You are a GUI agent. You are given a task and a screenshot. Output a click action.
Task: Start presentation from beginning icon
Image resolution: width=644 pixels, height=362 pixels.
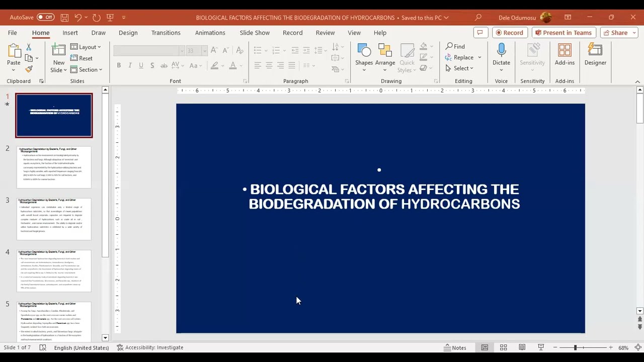click(x=110, y=18)
